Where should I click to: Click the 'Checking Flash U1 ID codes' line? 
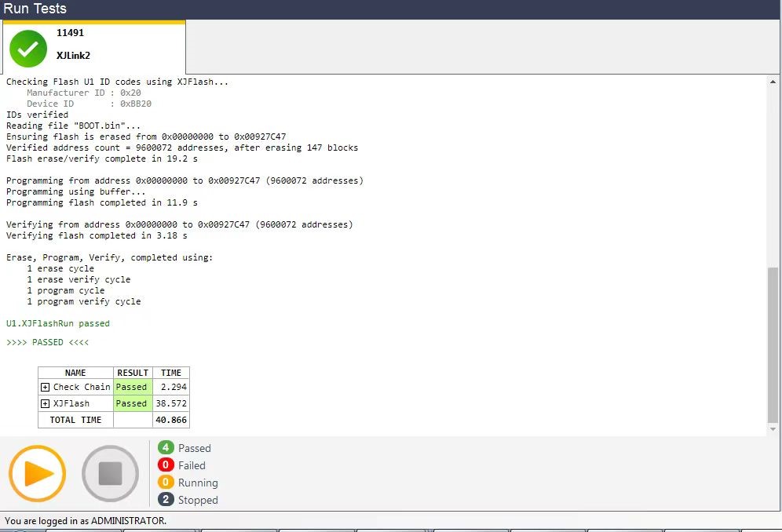(x=117, y=82)
